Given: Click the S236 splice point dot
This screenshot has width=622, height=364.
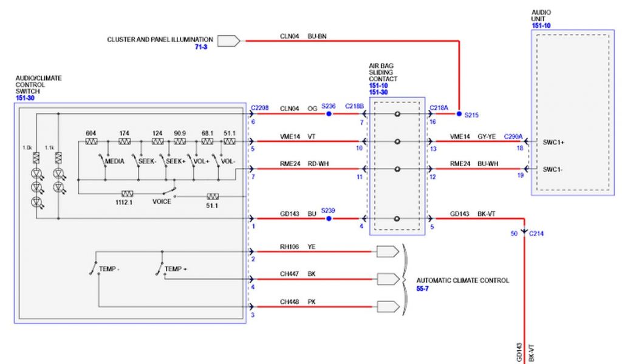Looking at the screenshot, I should (329, 114).
